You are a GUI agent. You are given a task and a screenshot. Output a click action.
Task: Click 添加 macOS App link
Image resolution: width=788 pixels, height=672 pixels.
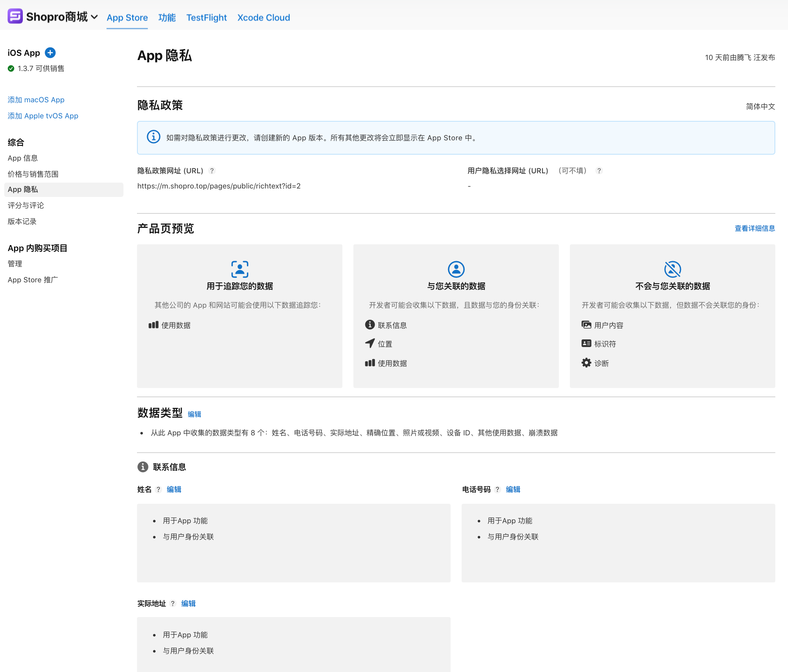tap(36, 100)
